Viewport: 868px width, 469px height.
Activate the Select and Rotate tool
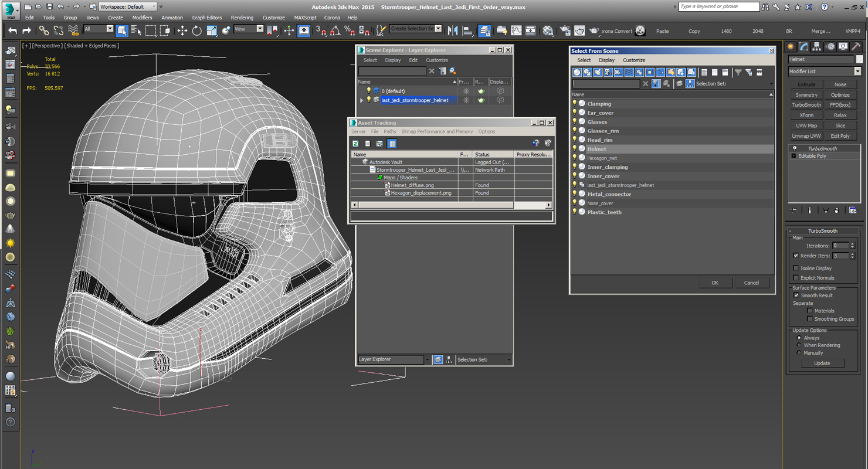(x=197, y=30)
